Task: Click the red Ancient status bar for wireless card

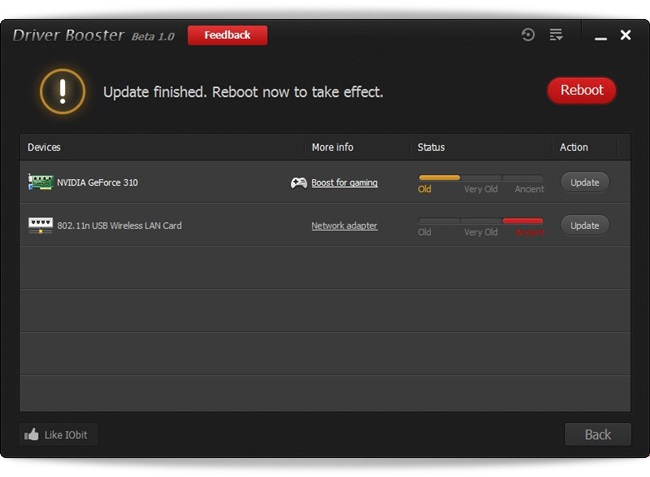Action: (x=523, y=221)
